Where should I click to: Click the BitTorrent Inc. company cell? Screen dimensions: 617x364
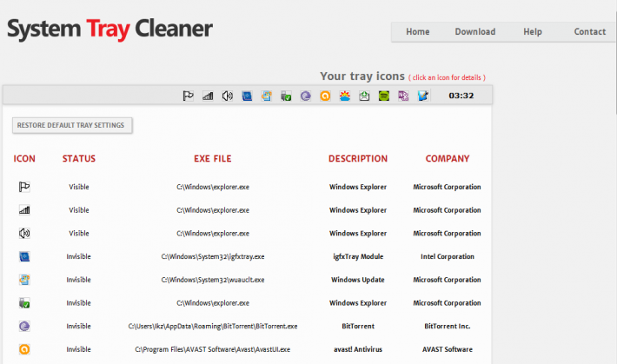(448, 327)
